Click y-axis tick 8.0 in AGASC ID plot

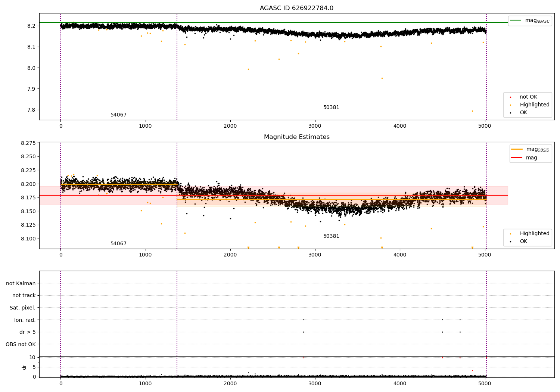(31, 68)
